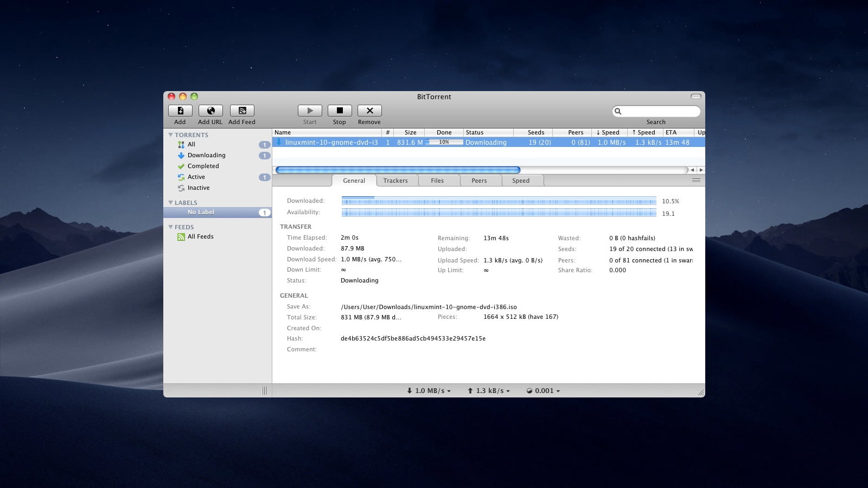The width and height of the screenshot is (868, 488).
Task: Sort by upload Speed column header
Action: tap(646, 132)
